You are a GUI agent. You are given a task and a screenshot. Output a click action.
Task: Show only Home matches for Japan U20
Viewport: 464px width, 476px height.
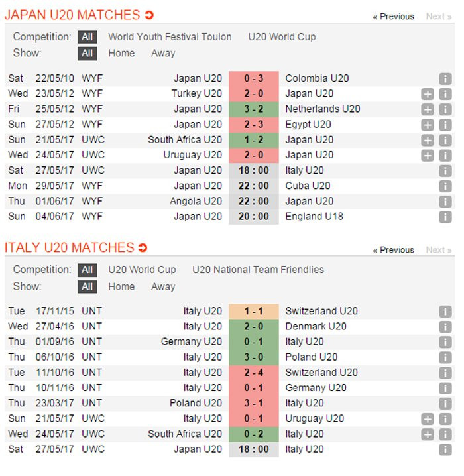pyautogui.click(x=121, y=53)
